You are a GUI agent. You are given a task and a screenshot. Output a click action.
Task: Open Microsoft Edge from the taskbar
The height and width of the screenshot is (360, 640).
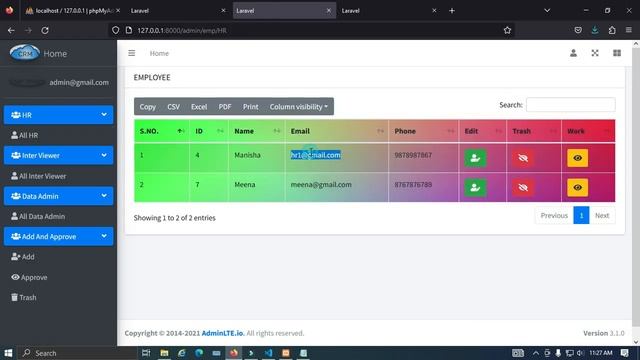(199, 353)
